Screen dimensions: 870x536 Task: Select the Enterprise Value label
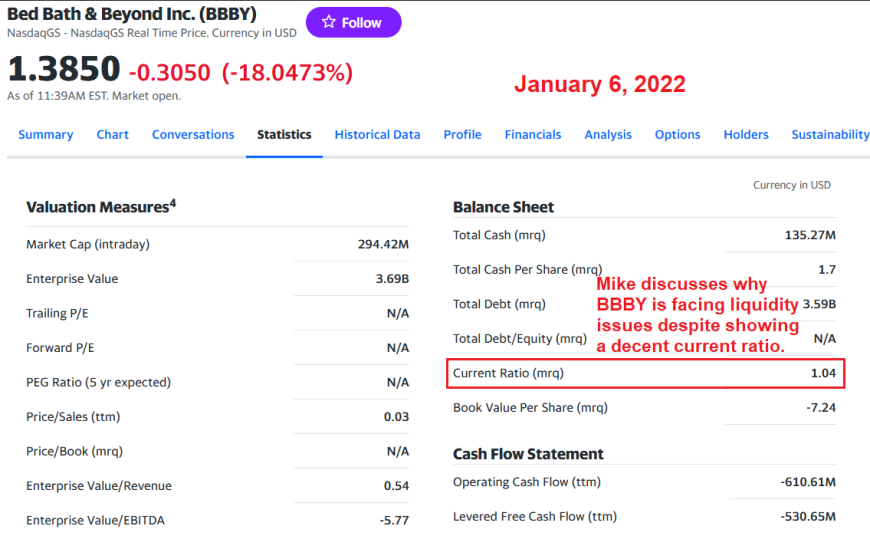pyautogui.click(x=72, y=279)
